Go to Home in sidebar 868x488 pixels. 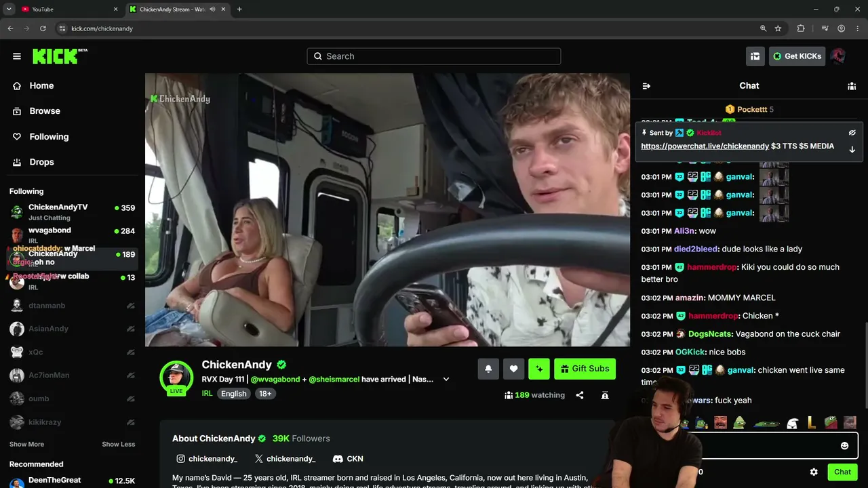tap(41, 85)
